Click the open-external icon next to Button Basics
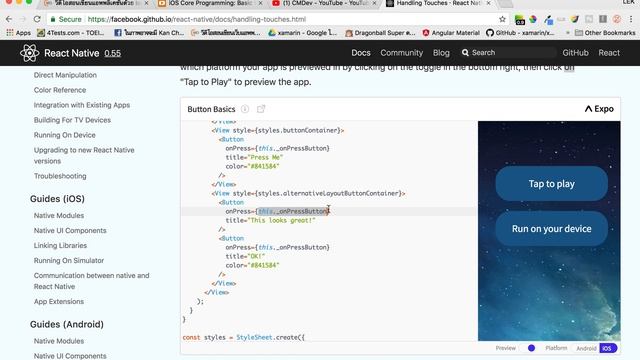The height and width of the screenshot is (360, 640). [261, 109]
